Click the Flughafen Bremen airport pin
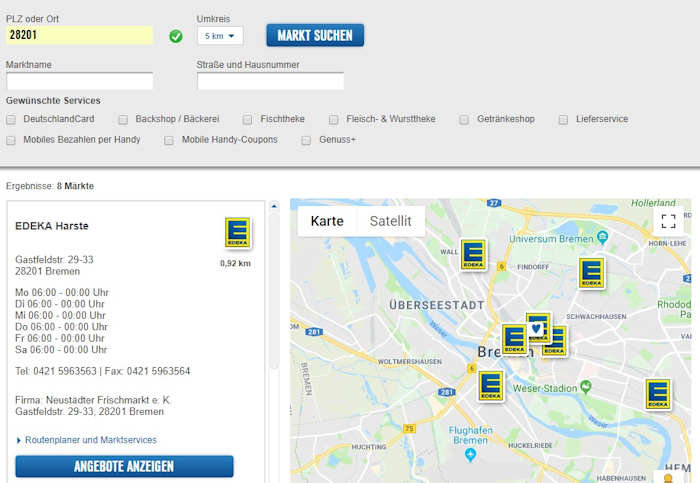700x483 pixels. coord(470,455)
